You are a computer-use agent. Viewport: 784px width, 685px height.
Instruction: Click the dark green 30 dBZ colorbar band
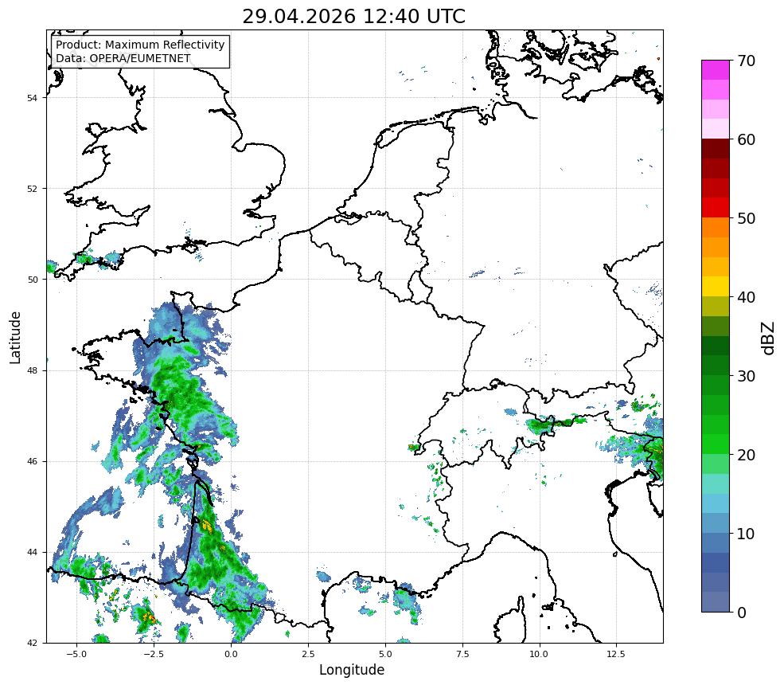pyautogui.click(x=716, y=366)
